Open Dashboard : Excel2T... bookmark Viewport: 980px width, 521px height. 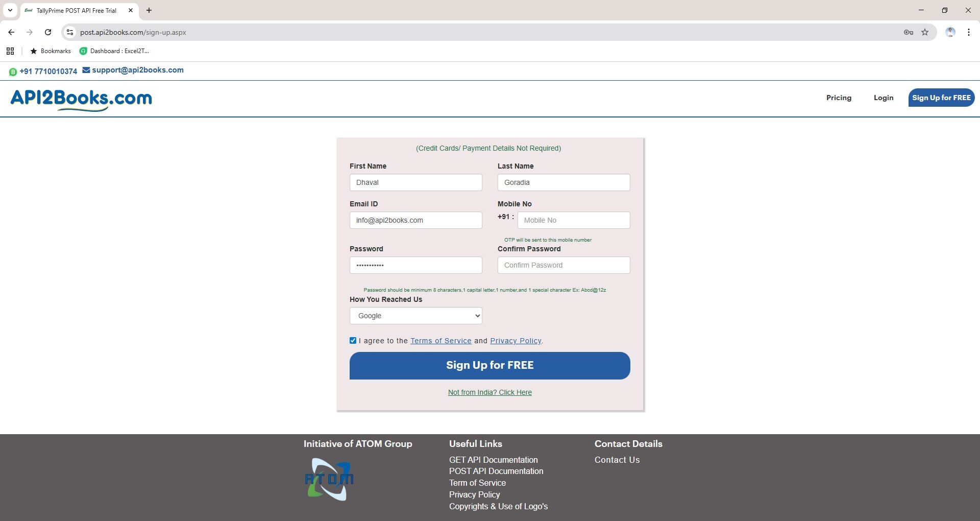[x=114, y=51]
